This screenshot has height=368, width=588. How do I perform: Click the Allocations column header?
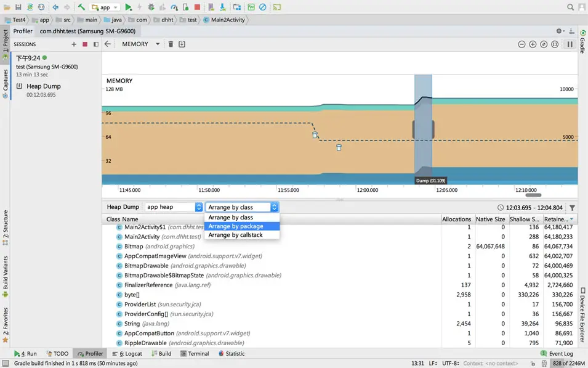pyautogui.click(x=456, y=219)
